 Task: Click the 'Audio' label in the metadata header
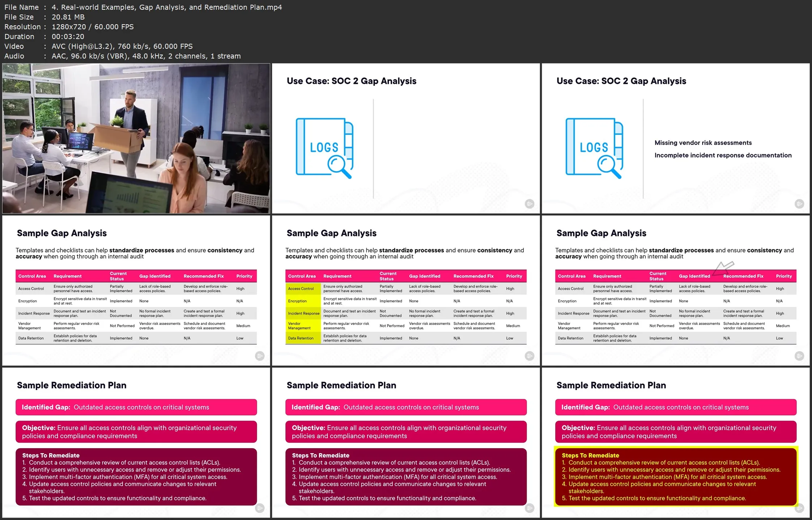pos(14,56)
